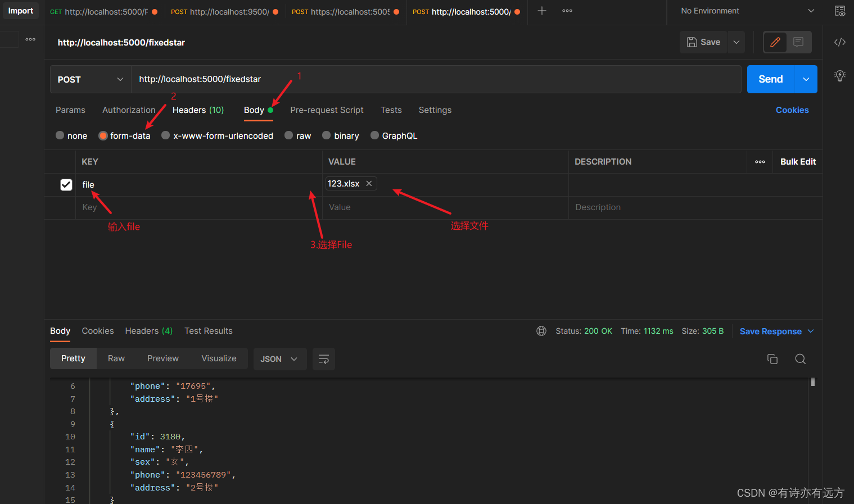This screenshot has height=504, width=854.
Task: Expand the Save Response dropdown arrow
Action: [x=811, y=332]
